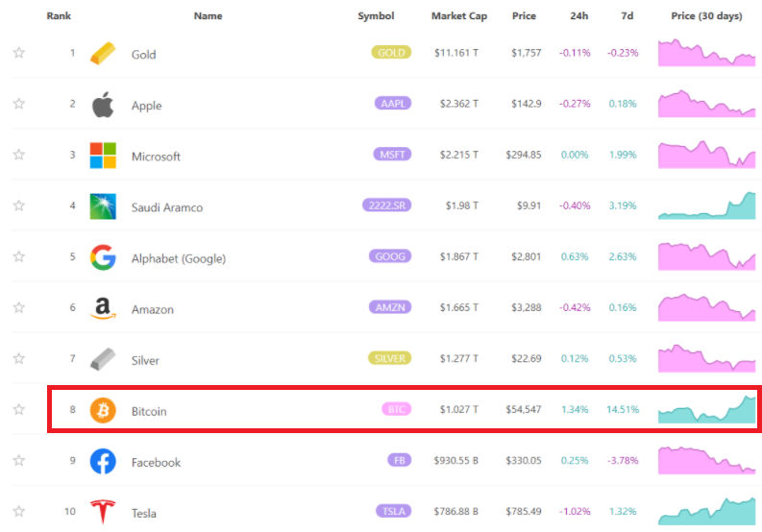The width and height of the screenshot is (762, 532).
Task: Click Bitcoin's $1.027 T market cap
Action: [x=459, y=410]
